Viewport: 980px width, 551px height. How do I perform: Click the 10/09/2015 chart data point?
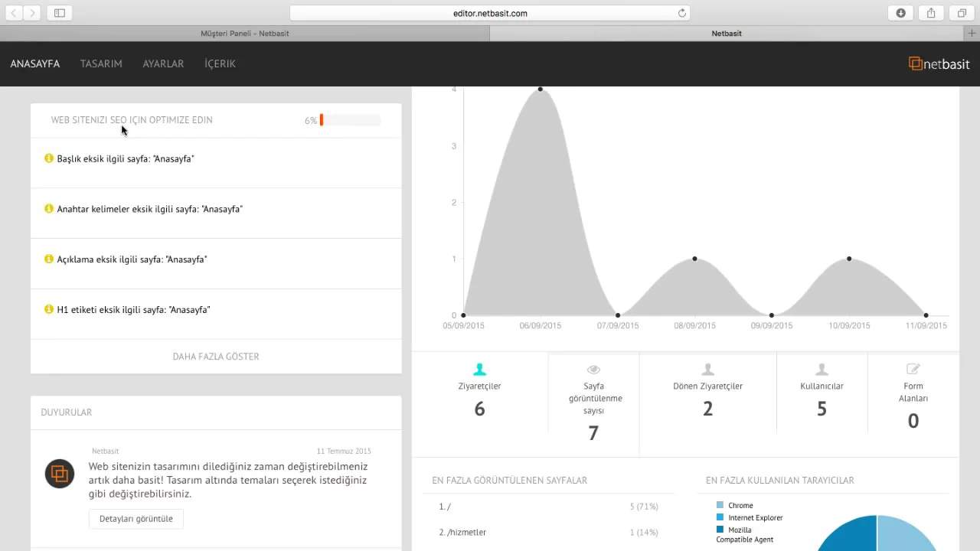[x=849, y=259]
